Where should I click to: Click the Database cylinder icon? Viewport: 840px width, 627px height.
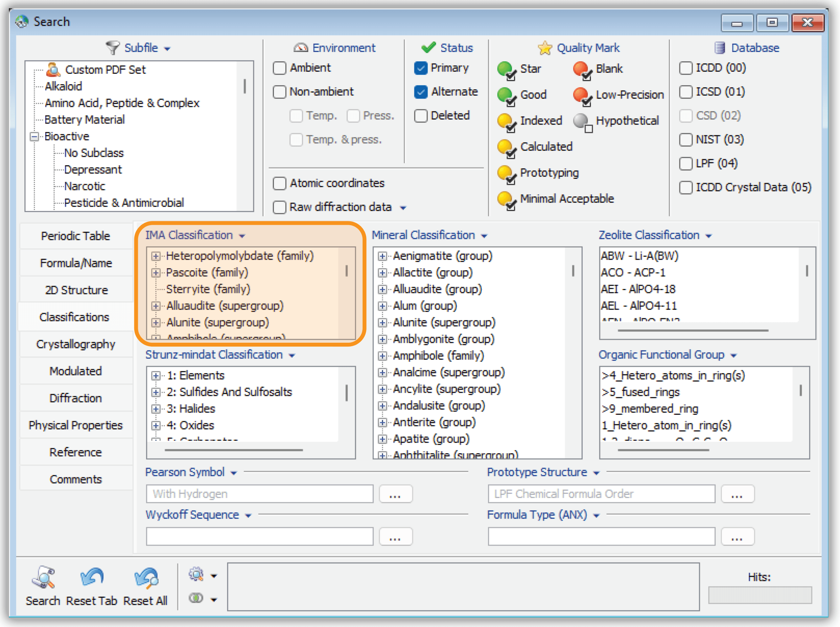click(x=719, y=48)
